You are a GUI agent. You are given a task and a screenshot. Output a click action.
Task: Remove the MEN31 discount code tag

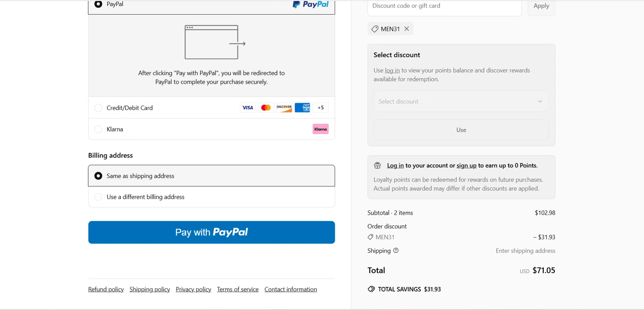coord(407,29)
